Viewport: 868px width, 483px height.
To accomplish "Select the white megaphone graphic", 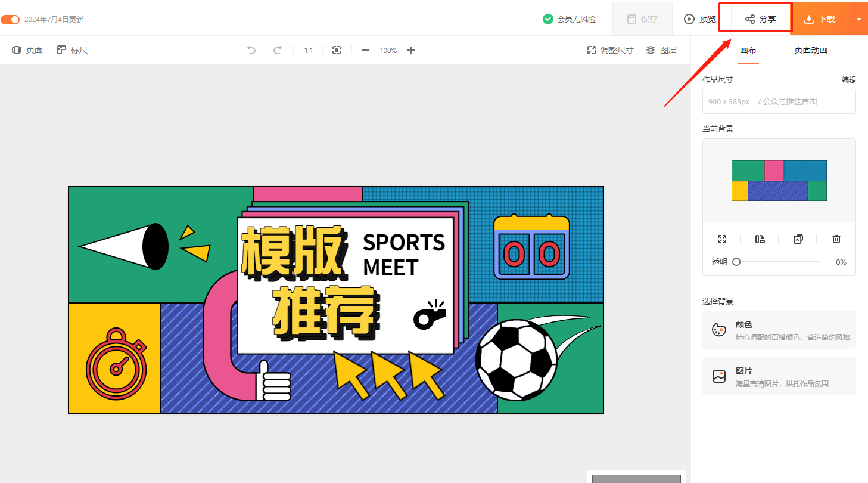I will click(124, 246).
